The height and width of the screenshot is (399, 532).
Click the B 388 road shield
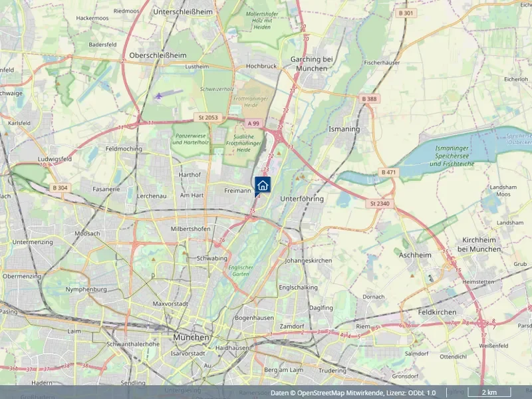(x=369, y=98)
